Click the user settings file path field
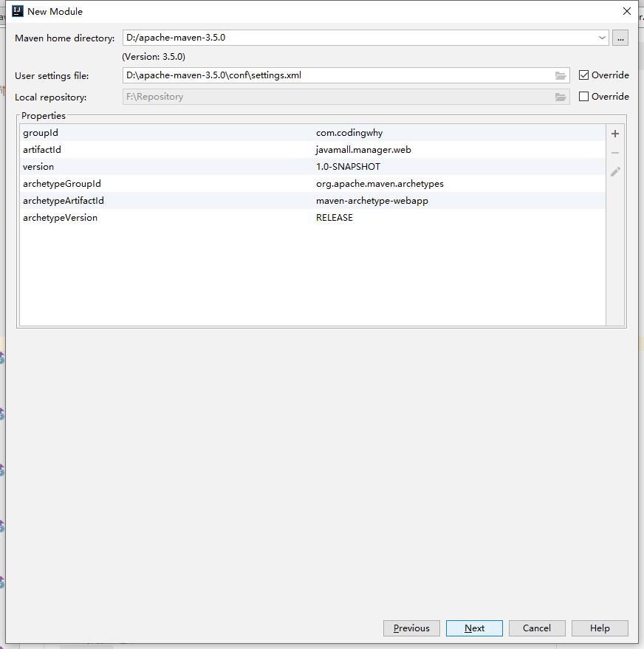 336,75
